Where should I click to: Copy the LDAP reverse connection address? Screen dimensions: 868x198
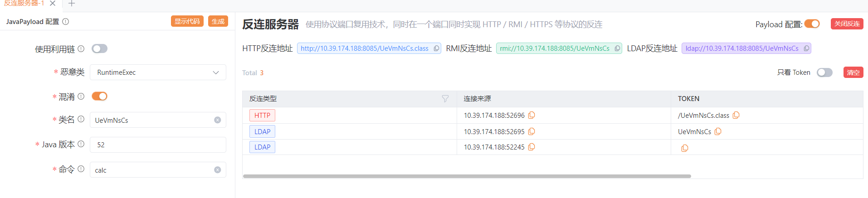(x=806, y=48)
